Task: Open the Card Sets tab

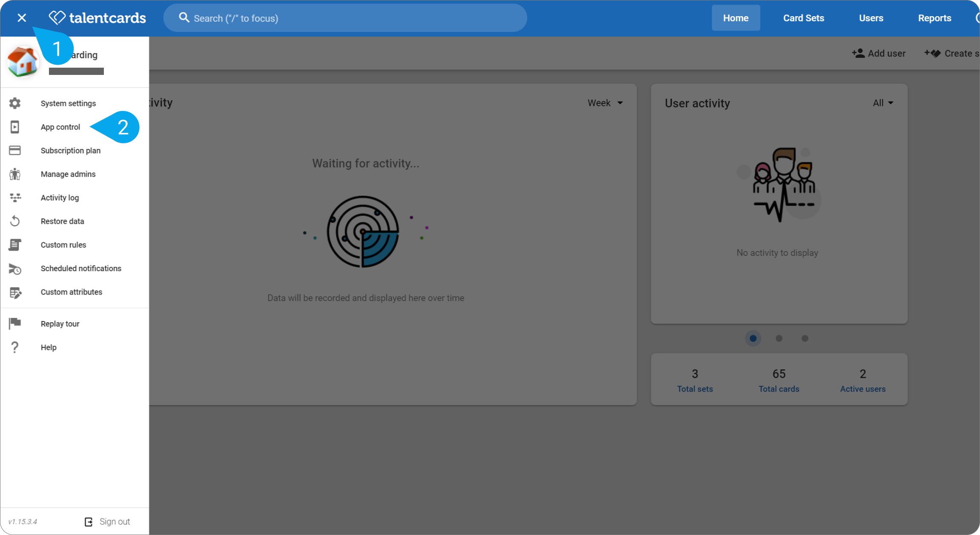Action: (x=804, y=18)
